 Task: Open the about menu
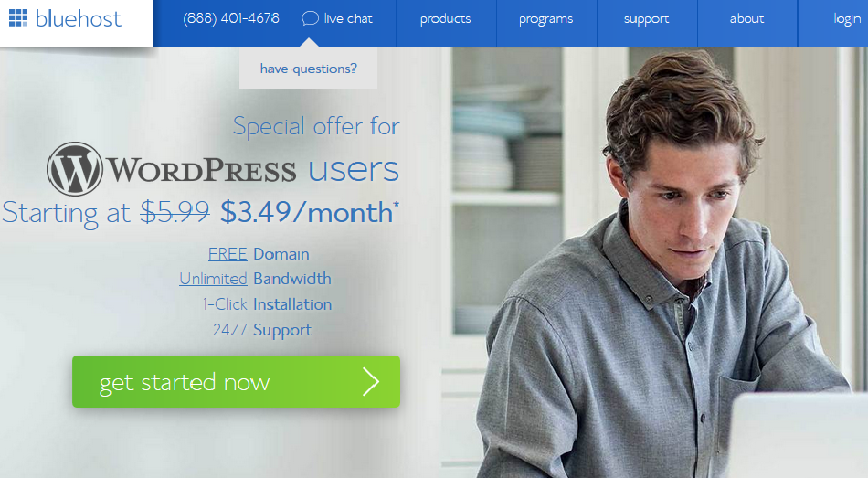746,19
